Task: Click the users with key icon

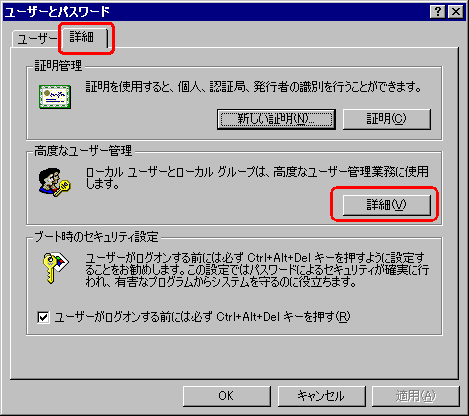Action: coord(55,182)
